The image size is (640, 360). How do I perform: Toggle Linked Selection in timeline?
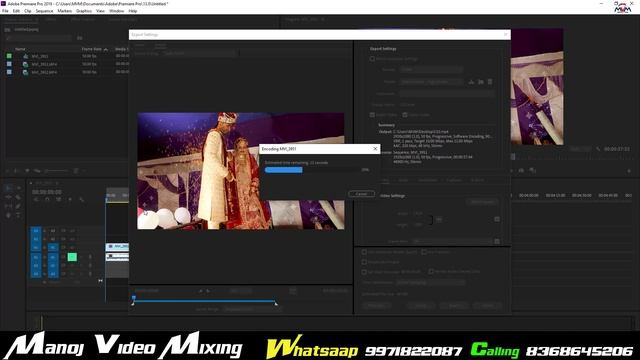[59, 199]
